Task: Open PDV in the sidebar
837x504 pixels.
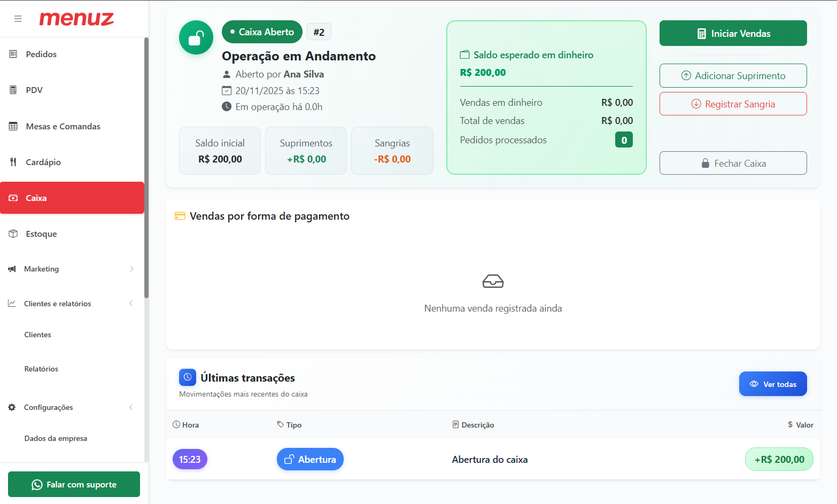Action: (72, 90)
